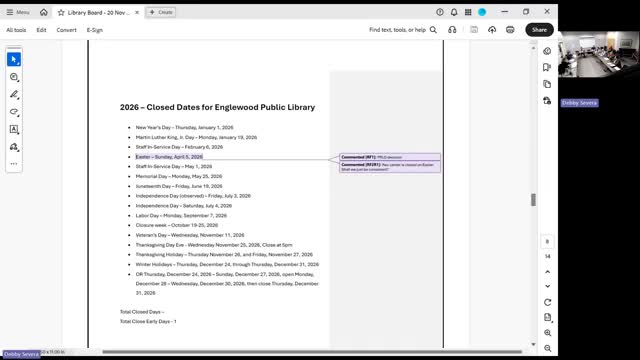Click highlighted text "Easter – Sunday, April 5, 2026"

pos(169,157)
